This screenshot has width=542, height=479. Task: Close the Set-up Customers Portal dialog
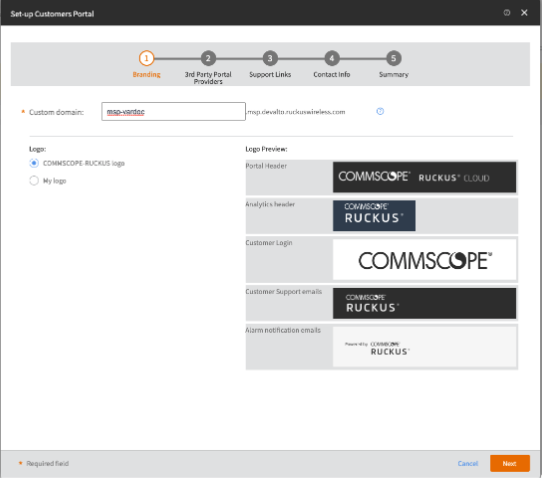pyautogui.click(x=524, y=13)
